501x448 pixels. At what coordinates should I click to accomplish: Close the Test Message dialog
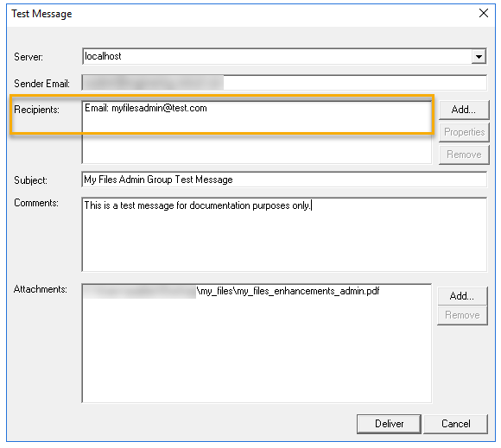click(484, 14)
